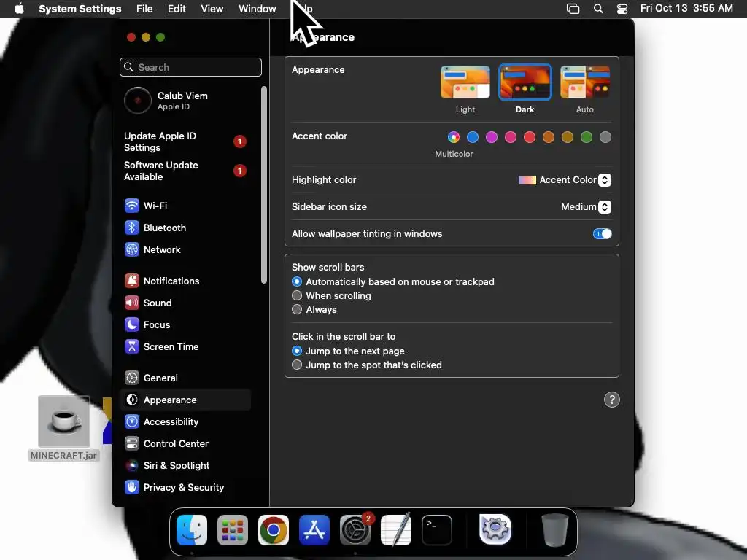The width and height of the screenshot is (747, 560).
Task: Pick the Multicolor accent color
Action: pyautogui.click(x=454, y=137)
